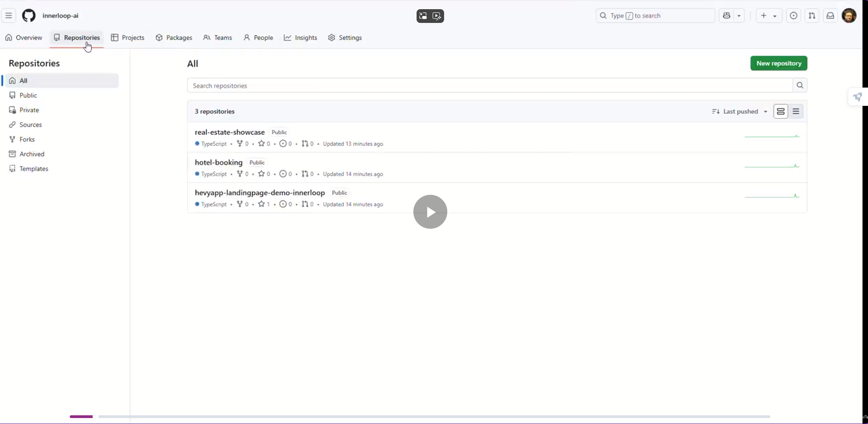The image size is (868, 424).
Task: Click the video overlay expand icon
Action: (437, 16)
